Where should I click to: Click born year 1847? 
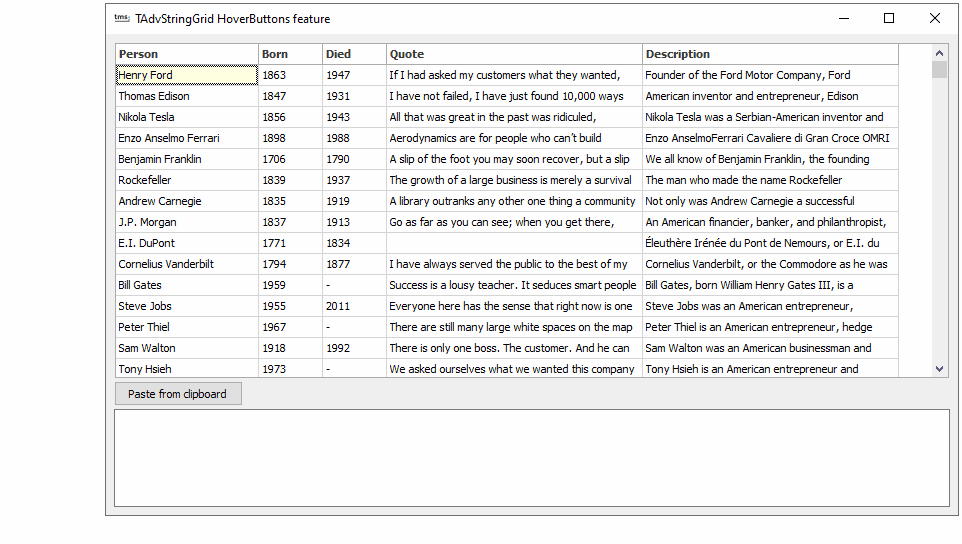tap(290, 96)
